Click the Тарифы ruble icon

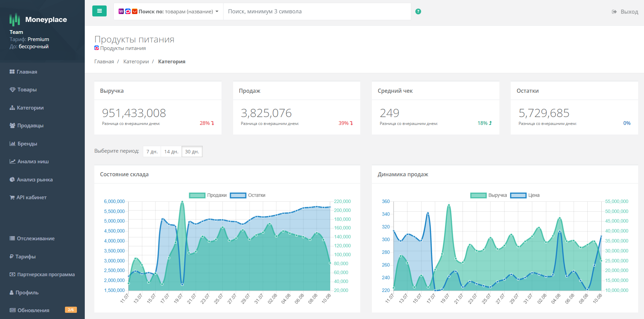click(12, 257)
